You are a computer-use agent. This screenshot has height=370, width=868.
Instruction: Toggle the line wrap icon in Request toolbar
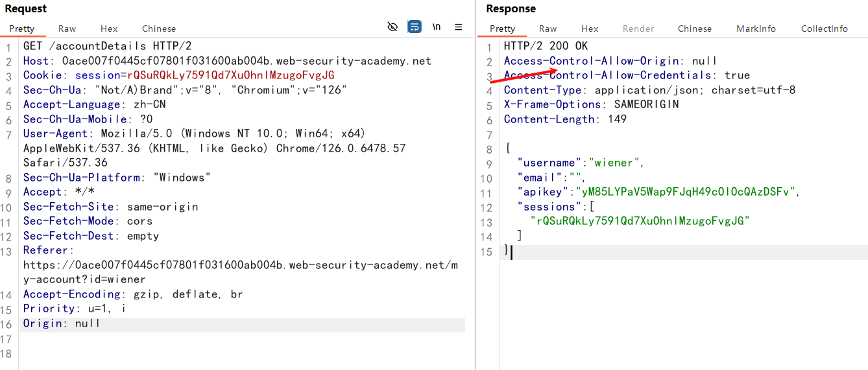coord(415,27)
